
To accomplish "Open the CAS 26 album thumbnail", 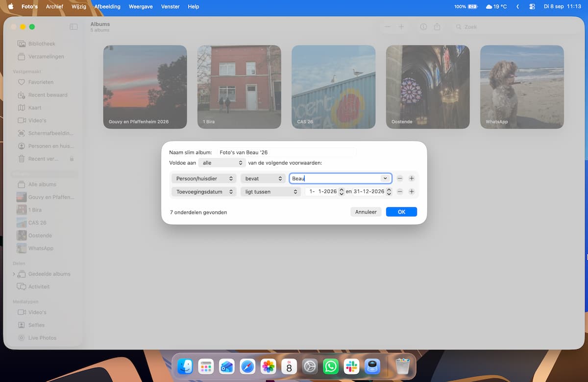I will coord(334,87).
